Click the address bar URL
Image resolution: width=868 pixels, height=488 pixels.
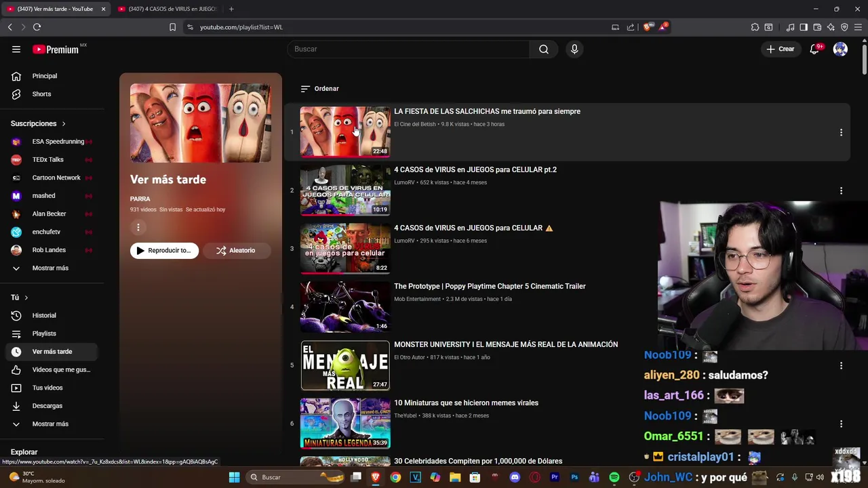pyautogui.click(x=241, y=27)
